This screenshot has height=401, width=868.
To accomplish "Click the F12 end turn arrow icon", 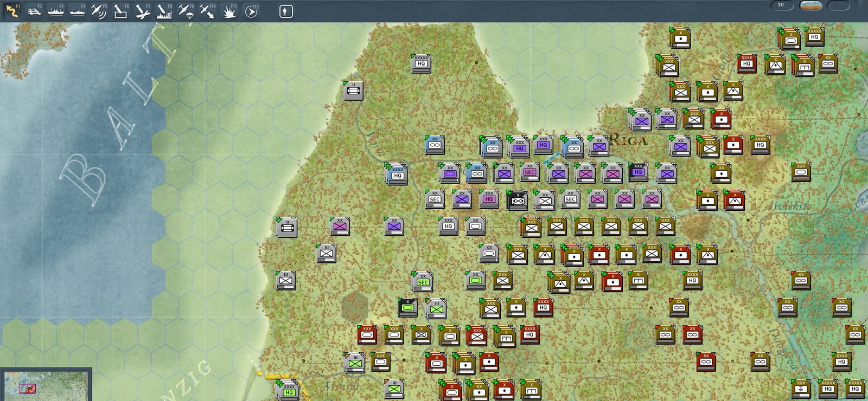I will (x=251, y=11).
